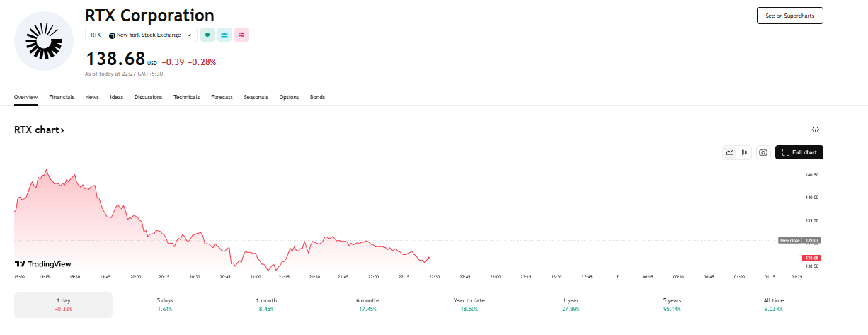Open the RTX chart heading link

point(40,130)
